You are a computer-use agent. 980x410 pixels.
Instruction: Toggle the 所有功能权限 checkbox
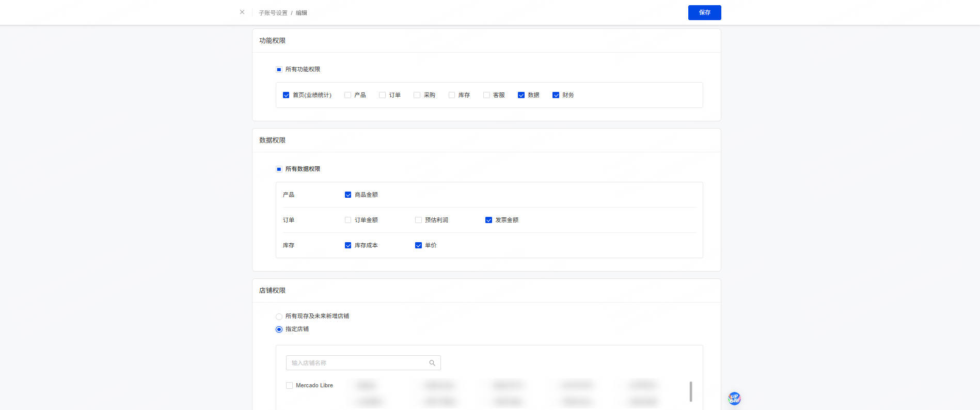click(x=279, y=69)
